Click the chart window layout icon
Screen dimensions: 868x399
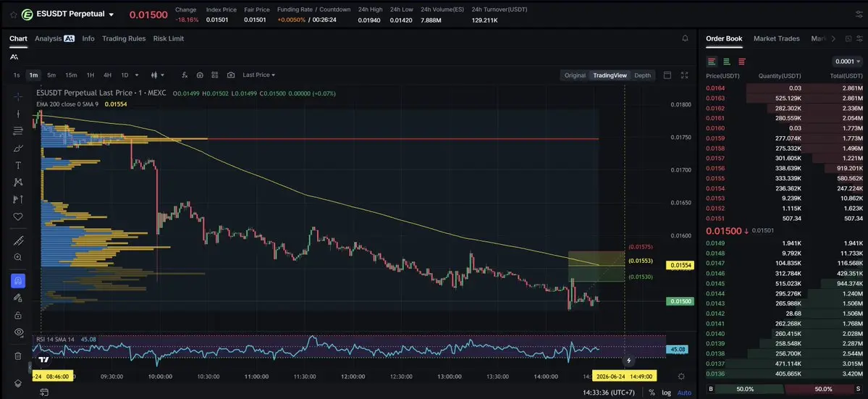(667, 75)
